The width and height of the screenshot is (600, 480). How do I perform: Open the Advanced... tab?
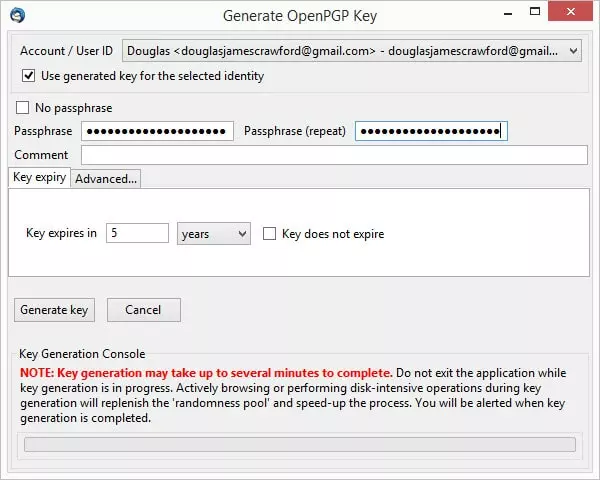(x=106, y=179)
